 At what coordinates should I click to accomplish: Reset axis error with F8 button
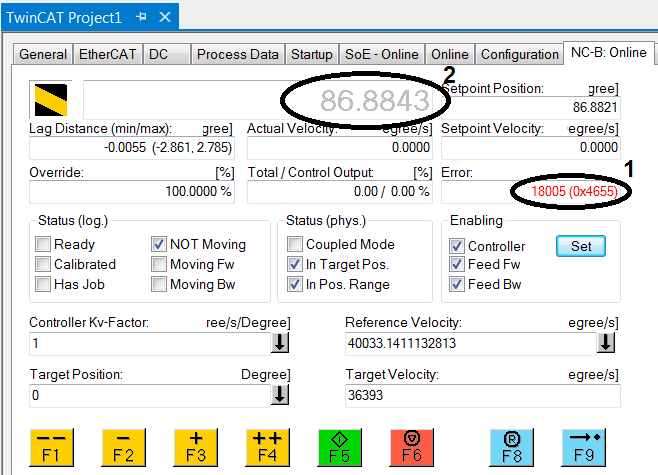click(x=512, y=447)
